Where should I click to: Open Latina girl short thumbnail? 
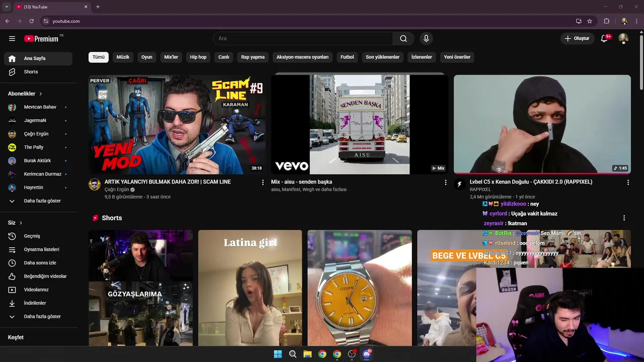click(x=250, y=288)
